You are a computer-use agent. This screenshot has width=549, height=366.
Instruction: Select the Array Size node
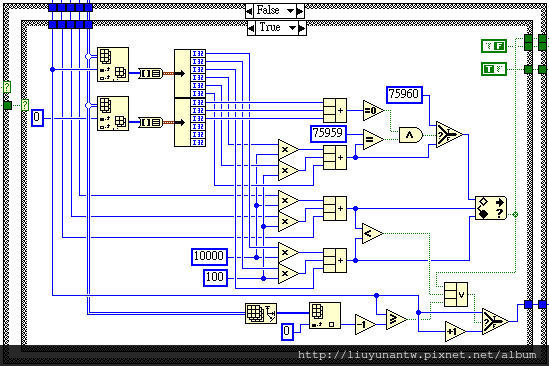pyautogui.click(x=261, y=313)
